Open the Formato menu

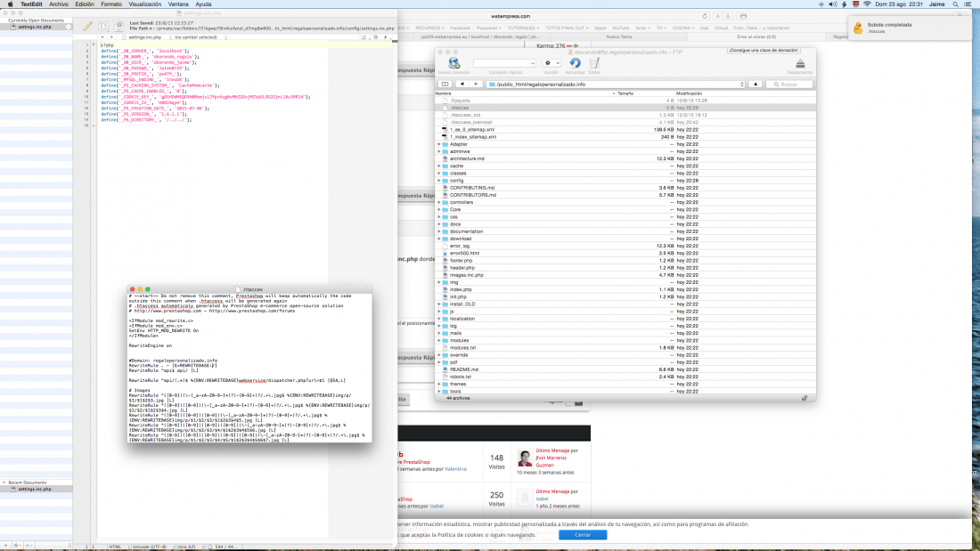(111, 4)
